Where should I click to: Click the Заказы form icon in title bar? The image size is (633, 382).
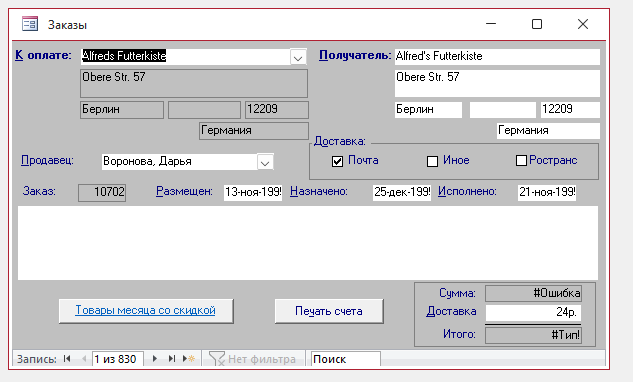tap(30, 24)
